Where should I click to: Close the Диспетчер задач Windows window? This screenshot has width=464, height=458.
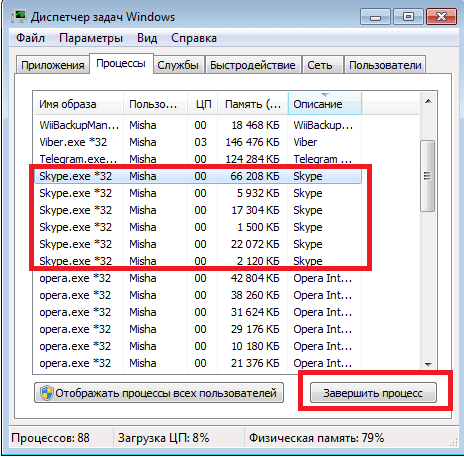tap(441, 17)
